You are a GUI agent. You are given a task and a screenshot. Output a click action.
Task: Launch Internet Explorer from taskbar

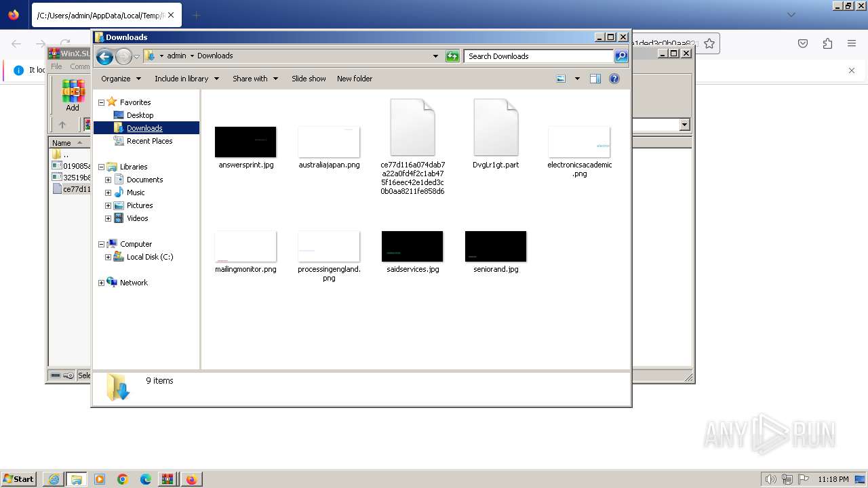54,479
